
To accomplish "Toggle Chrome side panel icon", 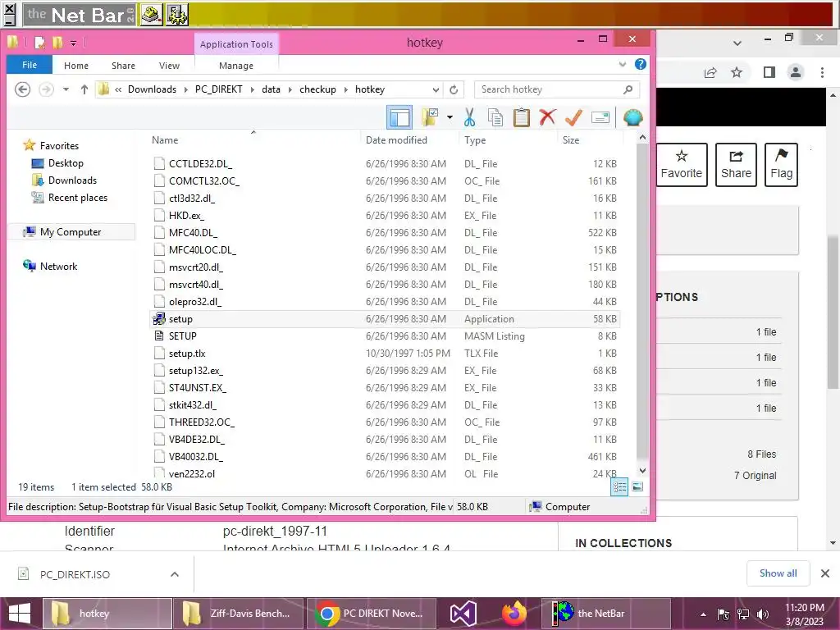I will click(x=769, y=72).
